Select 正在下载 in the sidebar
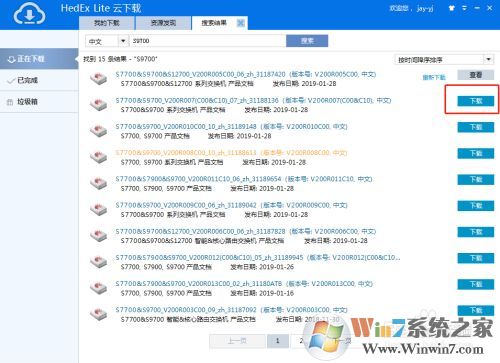Viewport: 500px width, 363px height. (39, 59)
